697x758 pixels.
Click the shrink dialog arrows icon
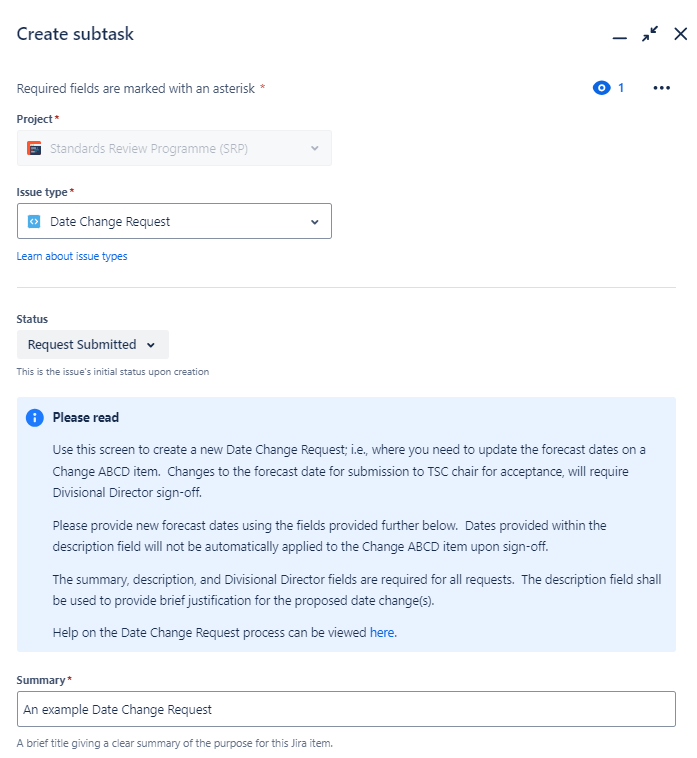651,34
